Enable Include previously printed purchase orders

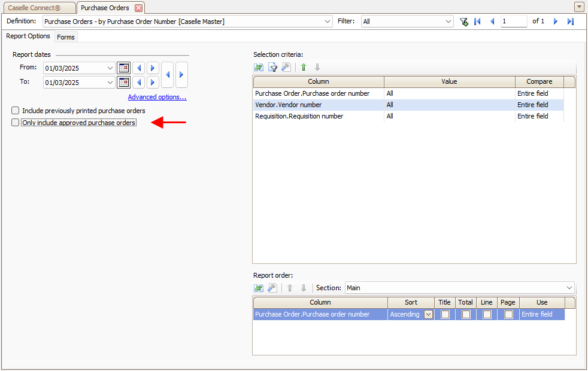(16, 111)
